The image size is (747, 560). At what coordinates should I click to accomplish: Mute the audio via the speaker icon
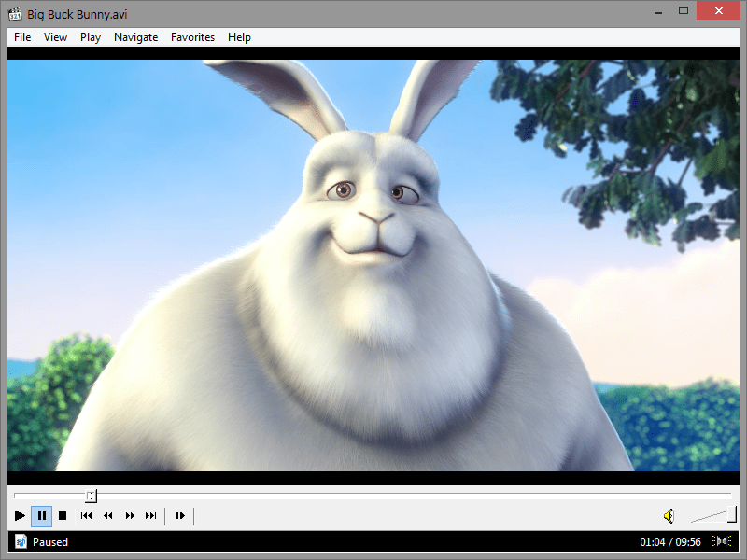pyautogui.click(x=669, y=514)
